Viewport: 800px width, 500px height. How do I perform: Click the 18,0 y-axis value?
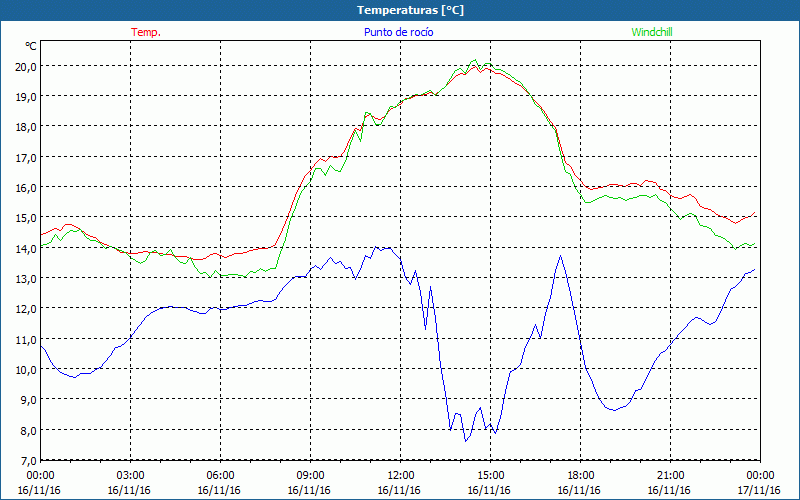[27, 127]
